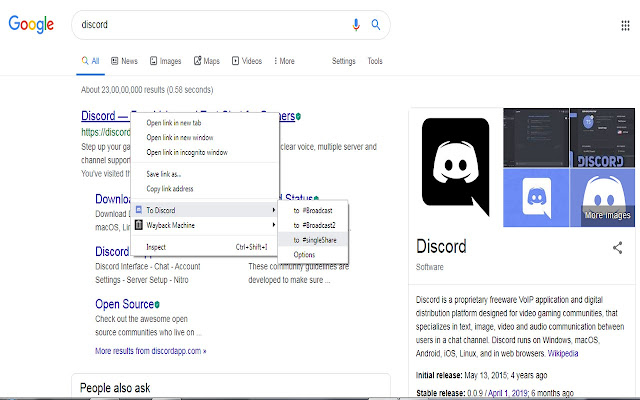This screenshot has height=400, width=640.
Task: Click the blue magnifier search icon
Action: 376,24
